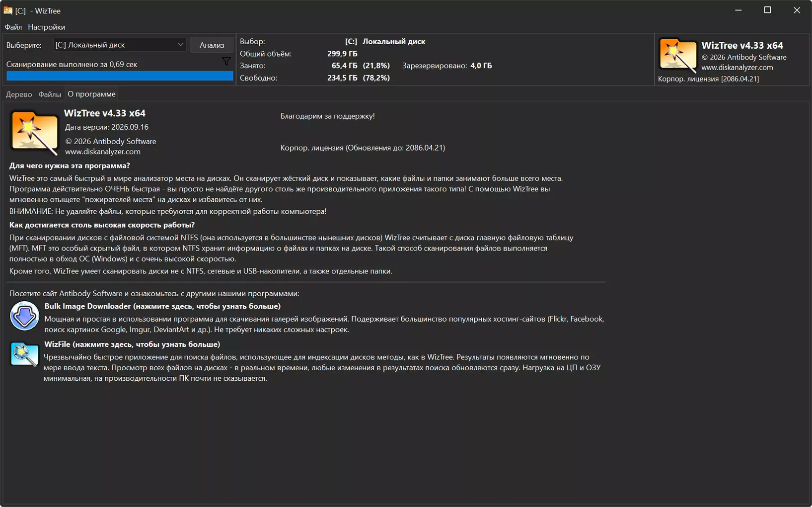Click the reserved value 4,0 ГБ
Viewport: 812px width, 507px height.
point(481,66)
